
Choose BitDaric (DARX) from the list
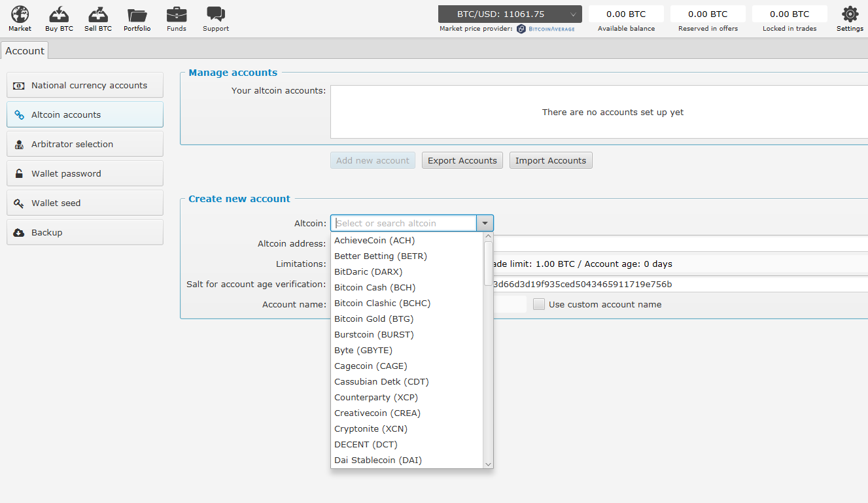407,272
